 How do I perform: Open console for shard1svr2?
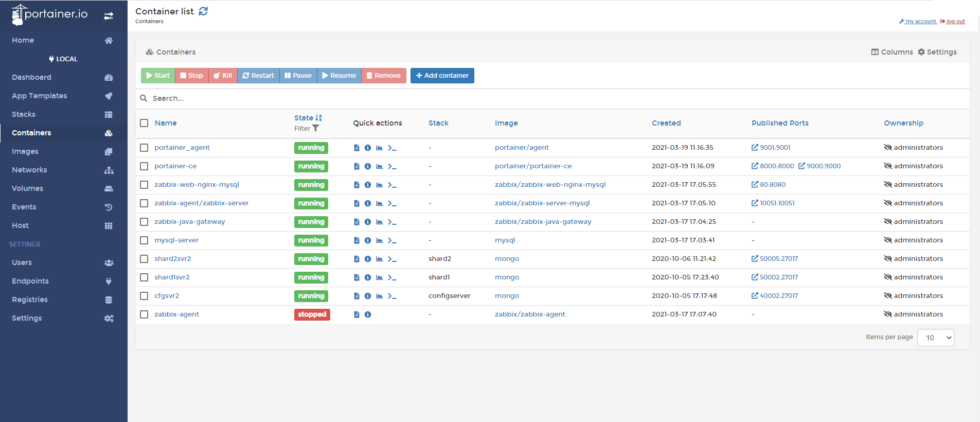tap(392, 277)
